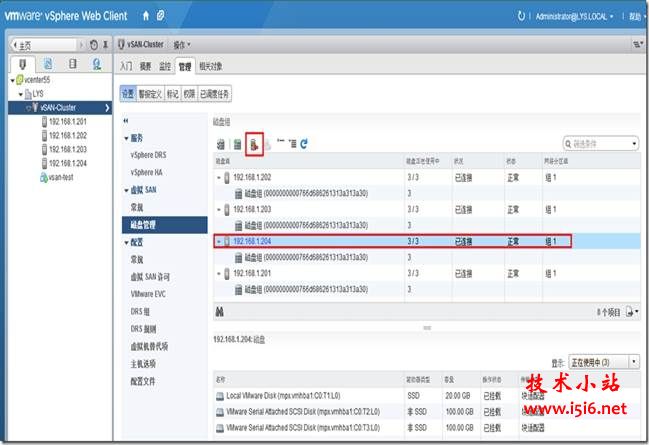
Task: Open the 操作 actions dropdown
Action: pyautogui.click(x=182, y=45)
